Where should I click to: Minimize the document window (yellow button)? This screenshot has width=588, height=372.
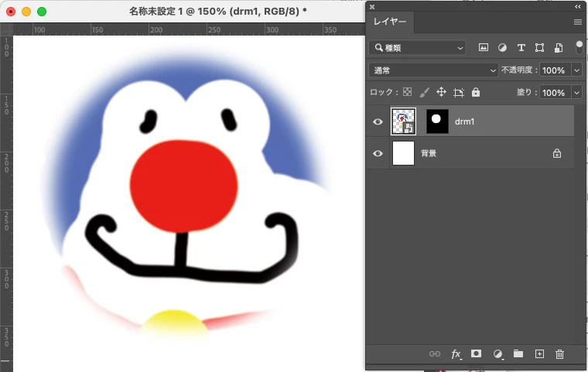click(x=26, y=12)
